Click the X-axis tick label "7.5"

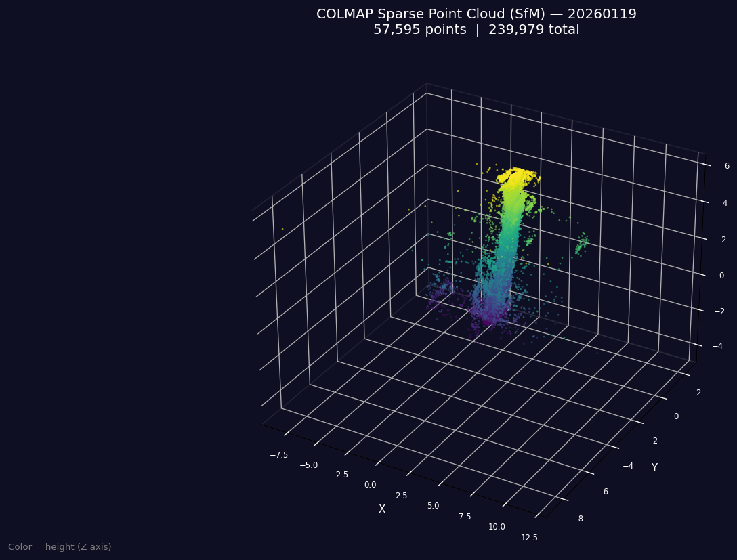(465, 517)
